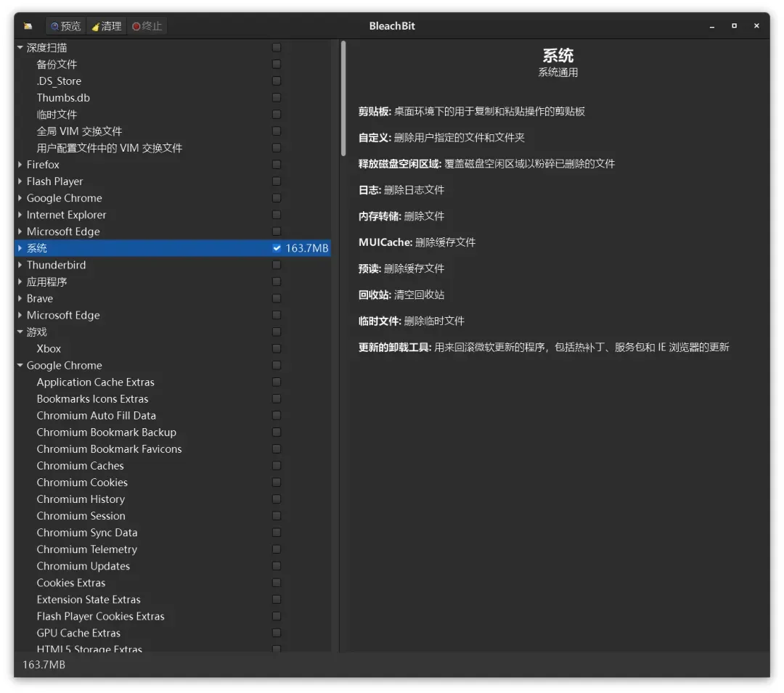
Task: Select the Xbox item under 游戏
Action: (x=49, y=349)
